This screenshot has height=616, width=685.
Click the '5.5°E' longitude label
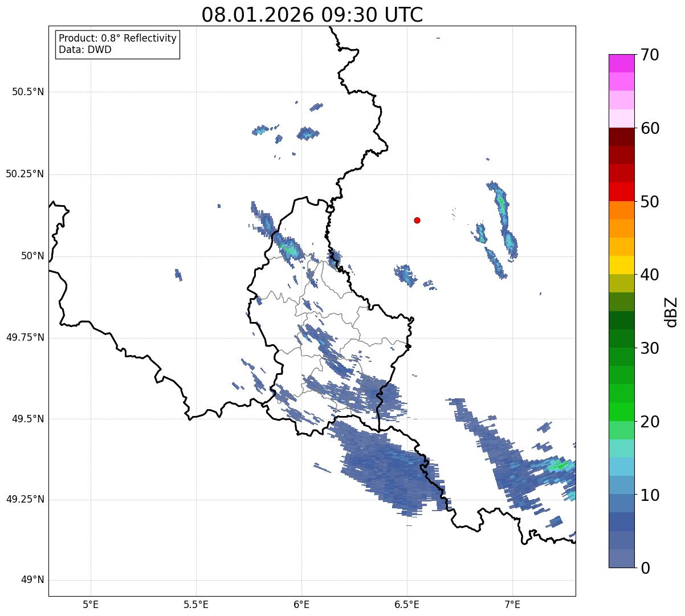196,604
